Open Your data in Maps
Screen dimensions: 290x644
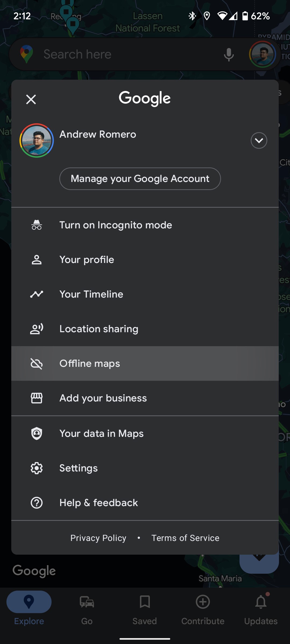coord(145,434)
